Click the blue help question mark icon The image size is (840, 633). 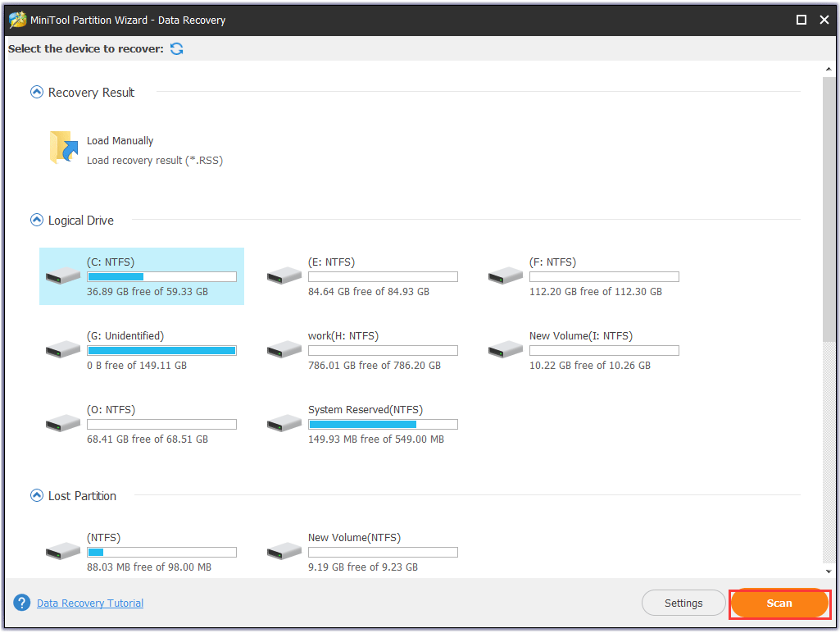[22, 603]
